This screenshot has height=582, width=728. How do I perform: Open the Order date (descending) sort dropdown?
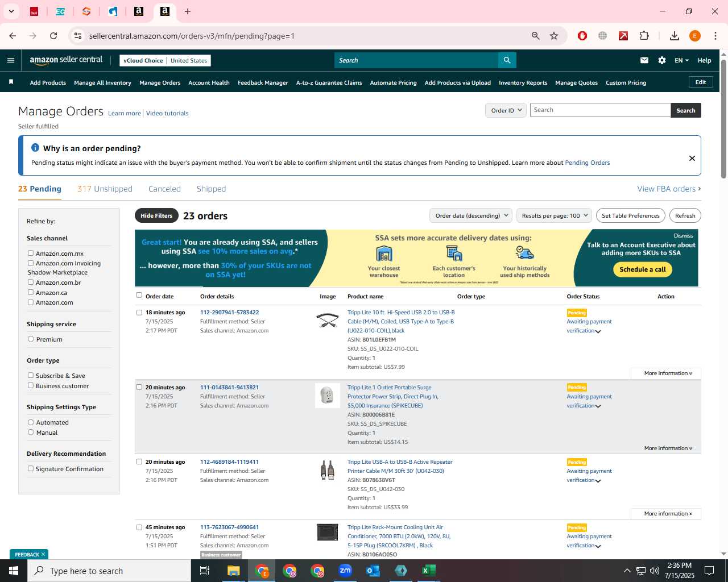coord(470,215)
